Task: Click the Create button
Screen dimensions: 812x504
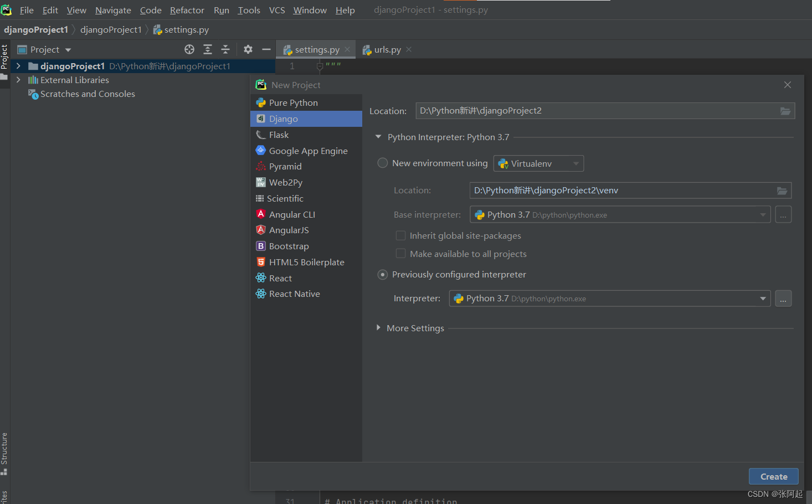Action: 774,476
